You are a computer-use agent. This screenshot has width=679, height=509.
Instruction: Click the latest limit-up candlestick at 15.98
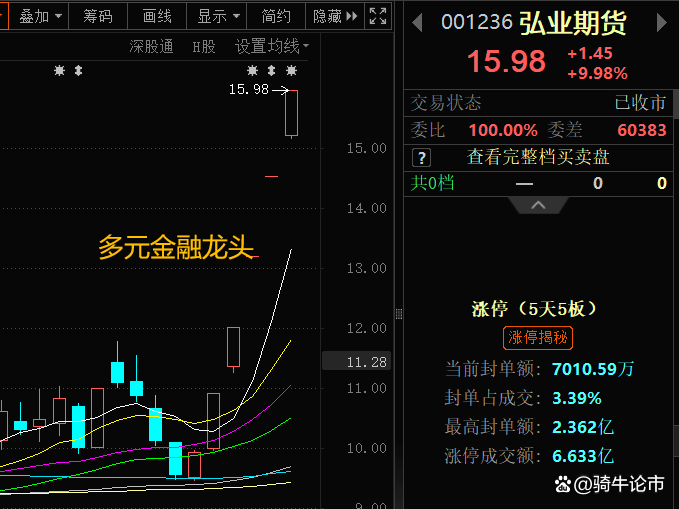tap(291, 113)
